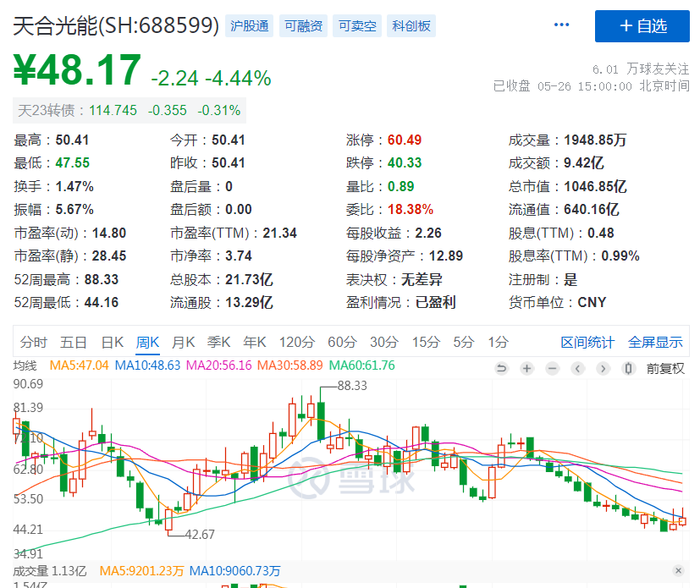Click the undo/reset chart icon
Viewport: 700px width, 588px height.
tap(501, 369)
